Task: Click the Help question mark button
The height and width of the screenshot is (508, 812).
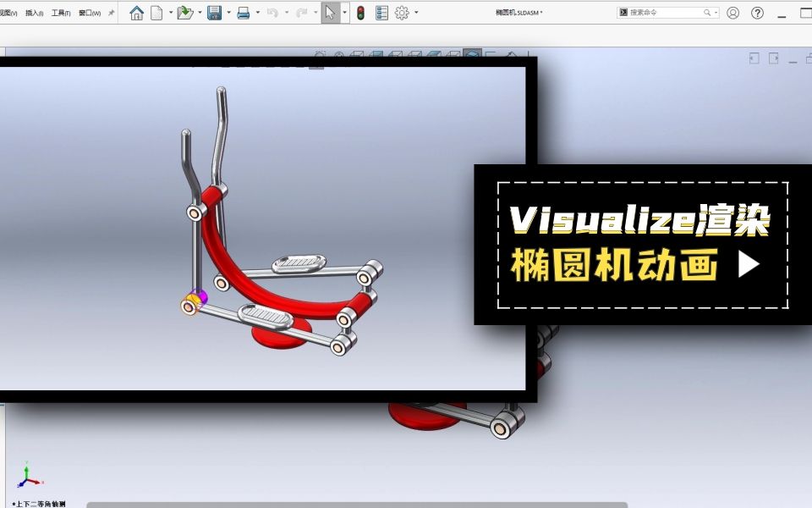Action: point(757,13)
